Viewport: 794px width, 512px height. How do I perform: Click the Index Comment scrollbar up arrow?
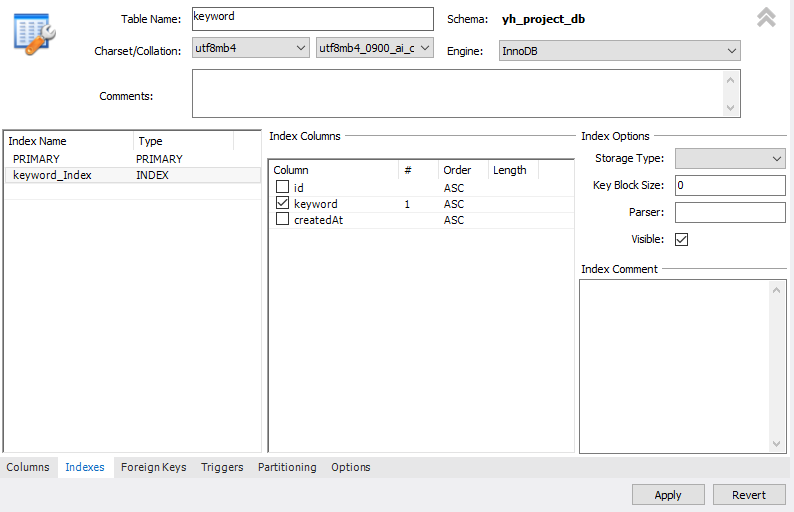coord(776,290)
